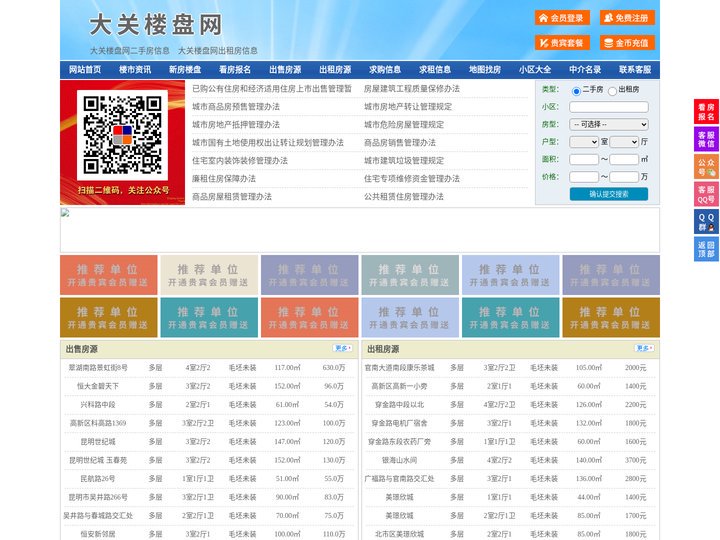Click broken banner image icon
Viewport: 720px width, 540px height.
pos(65,213)
